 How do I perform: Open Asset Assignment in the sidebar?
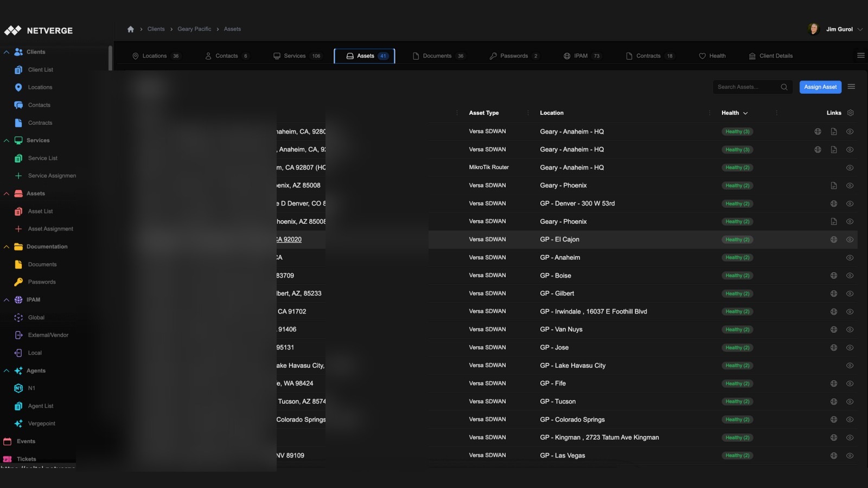point(50,228)
